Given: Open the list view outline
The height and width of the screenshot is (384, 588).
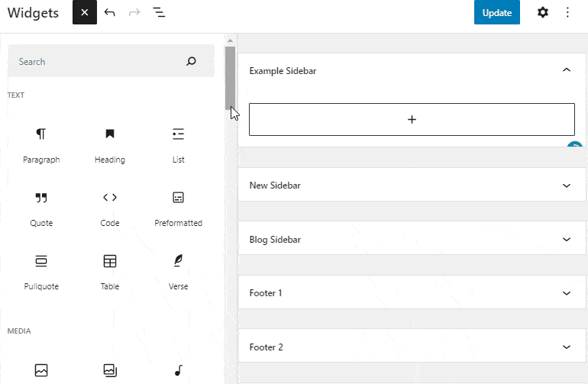Looking at the screenshot, I should (x=159, y=12).
